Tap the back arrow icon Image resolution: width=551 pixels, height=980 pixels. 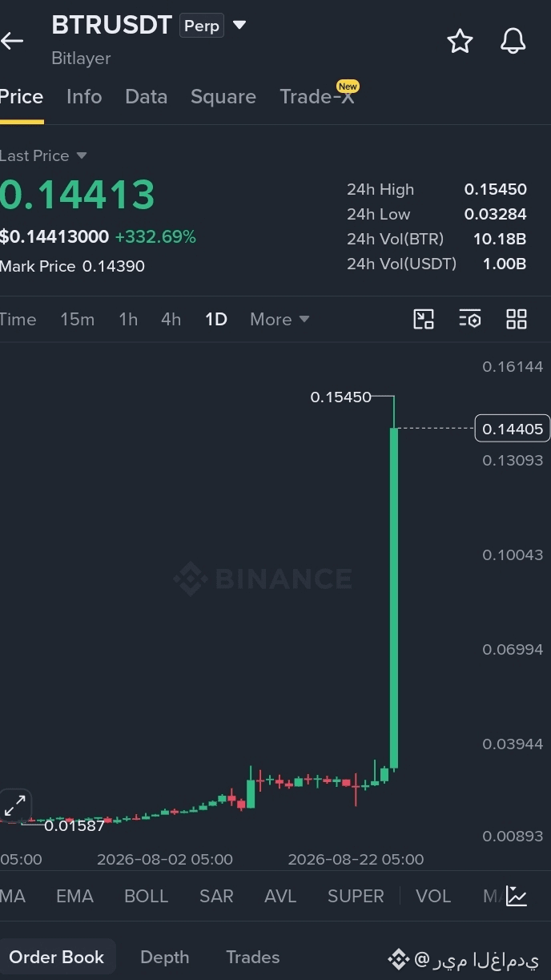[x=12, y=41]
